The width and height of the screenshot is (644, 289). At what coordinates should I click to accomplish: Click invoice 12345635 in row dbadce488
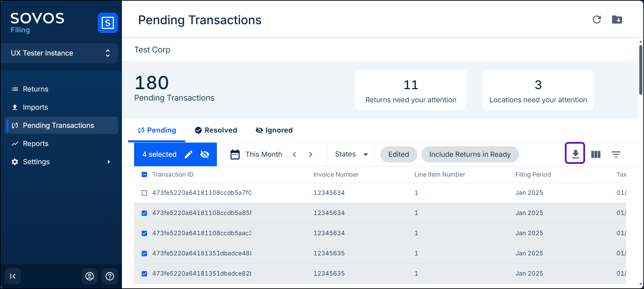pos(329,253)
